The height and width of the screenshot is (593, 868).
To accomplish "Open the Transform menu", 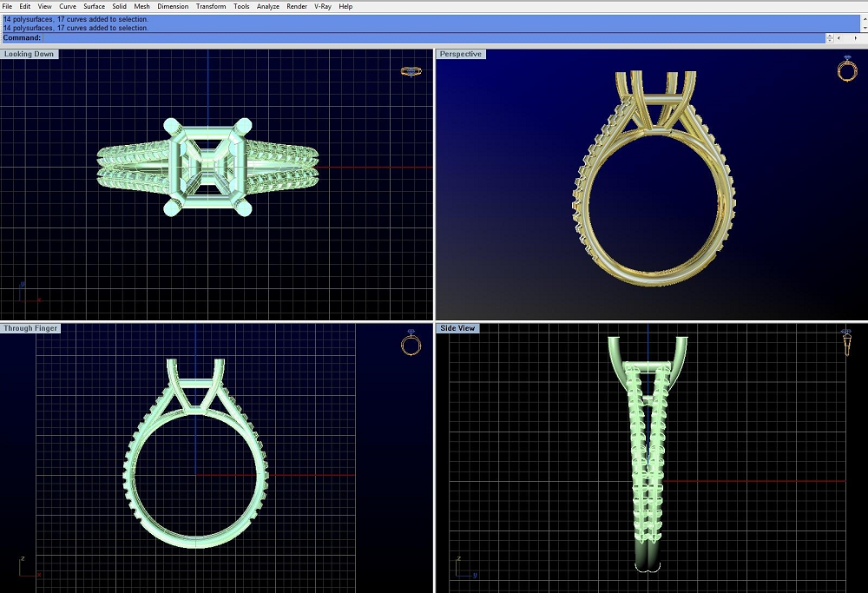I will [211, 7].
